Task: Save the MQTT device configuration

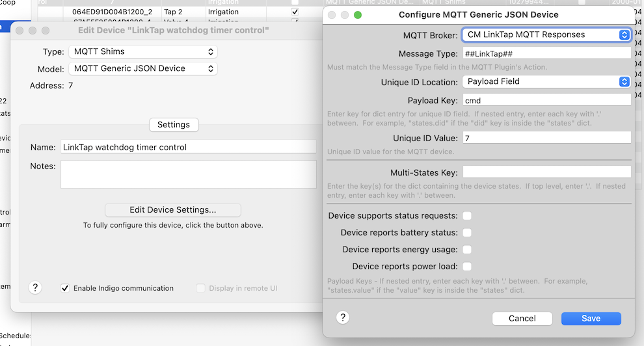Action: coord(591,319)
